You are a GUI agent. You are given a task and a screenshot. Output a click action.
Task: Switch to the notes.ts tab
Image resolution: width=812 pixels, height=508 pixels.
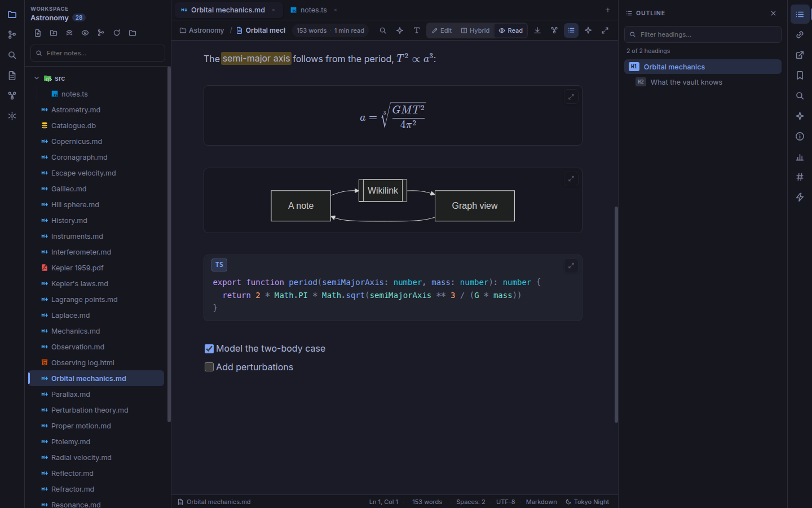[x=314, y=10]
